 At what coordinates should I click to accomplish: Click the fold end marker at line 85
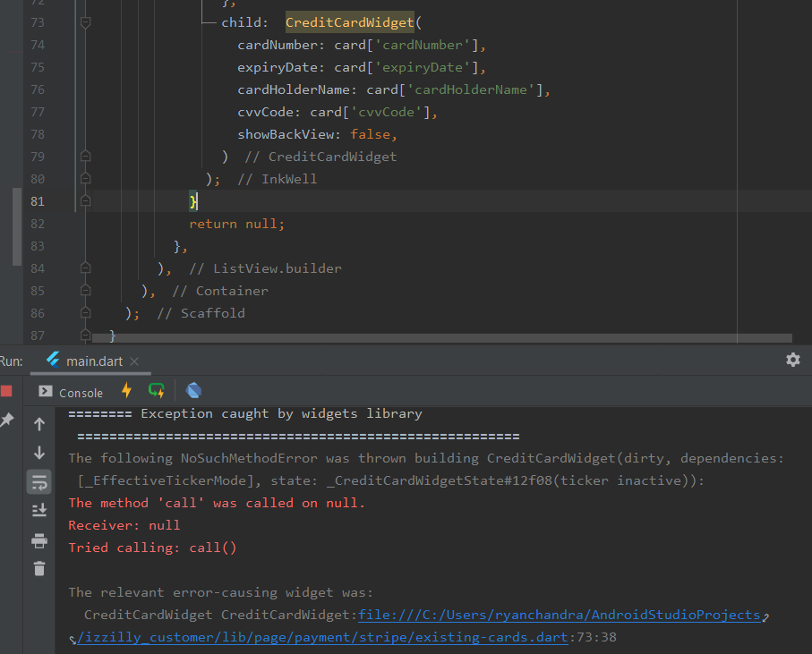pos(85,290)
